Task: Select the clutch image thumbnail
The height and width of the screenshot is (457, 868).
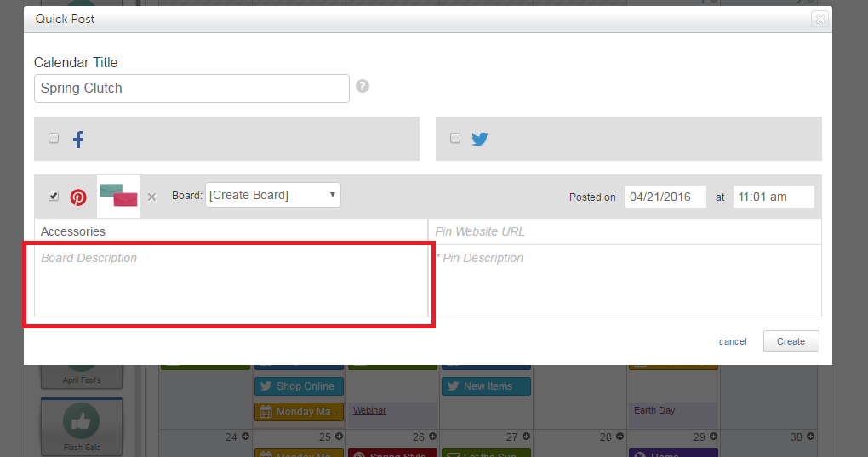Action: pos(118,196)
